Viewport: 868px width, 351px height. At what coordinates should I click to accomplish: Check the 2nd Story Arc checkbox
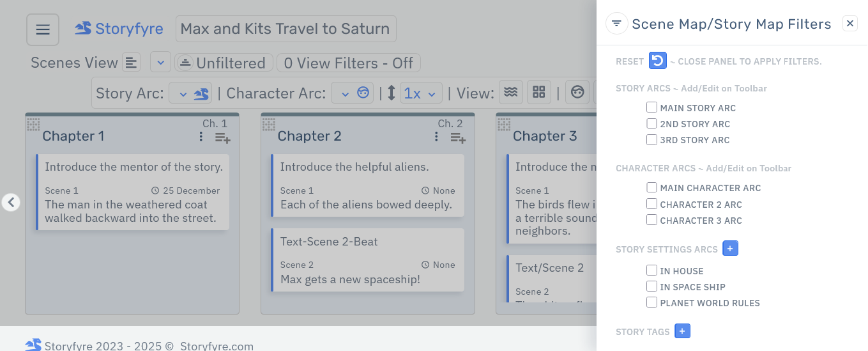[x=651, y=123]
